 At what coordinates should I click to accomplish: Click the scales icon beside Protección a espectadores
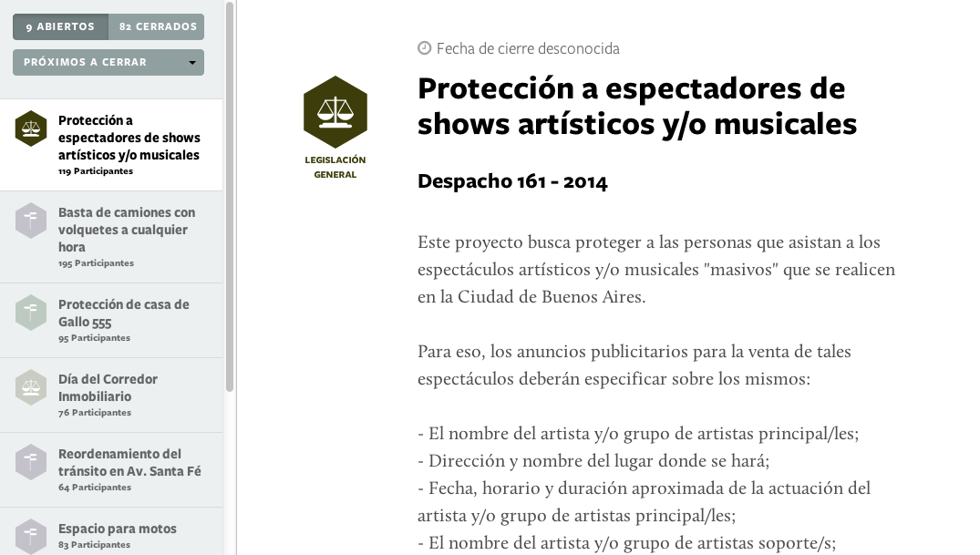[31, 128]
